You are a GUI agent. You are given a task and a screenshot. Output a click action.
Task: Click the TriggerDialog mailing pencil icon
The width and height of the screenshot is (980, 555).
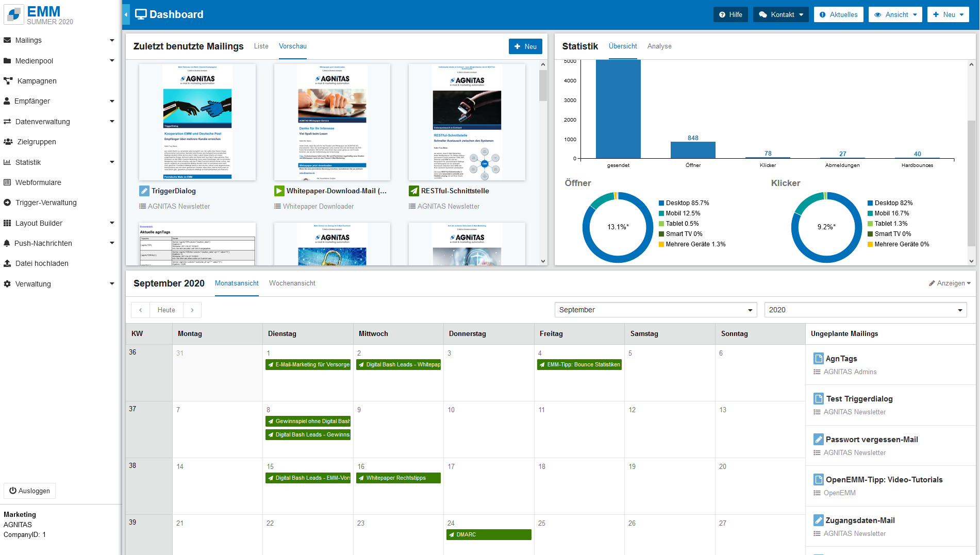point(144,191)
